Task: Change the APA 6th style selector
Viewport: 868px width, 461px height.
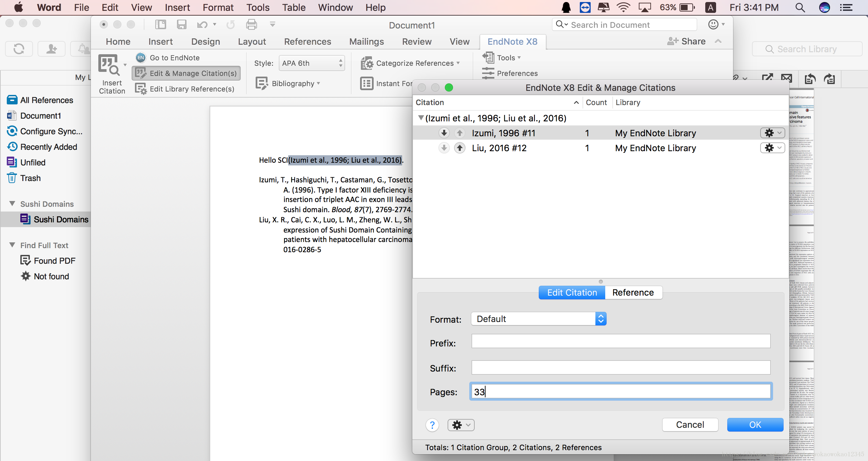Action: click(x=312, y=63)
